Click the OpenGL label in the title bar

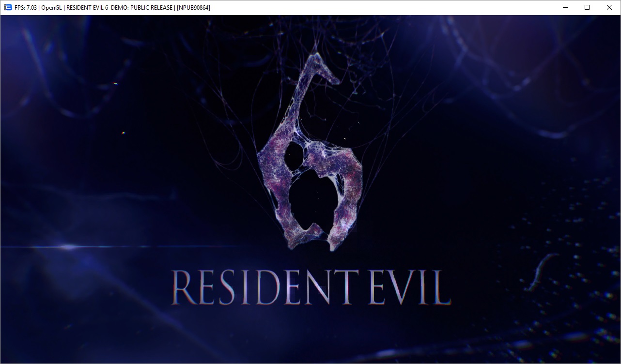pos(52,8)
